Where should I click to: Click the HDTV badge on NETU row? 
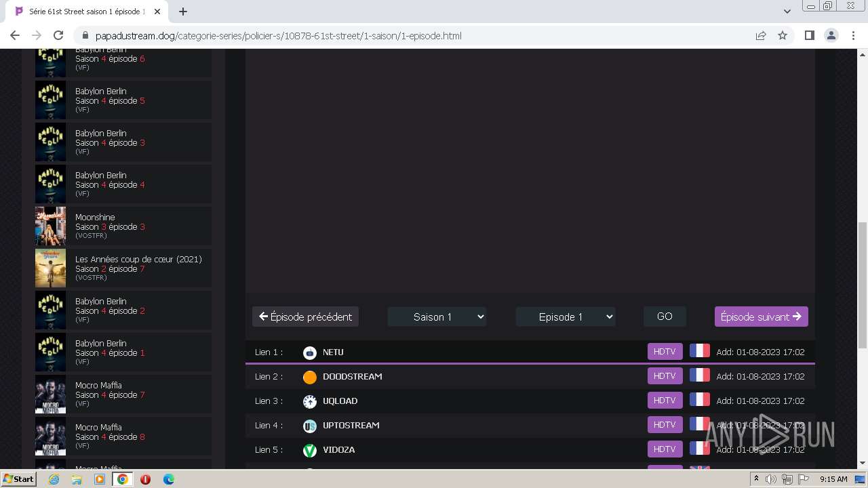(x=665, y=352)
